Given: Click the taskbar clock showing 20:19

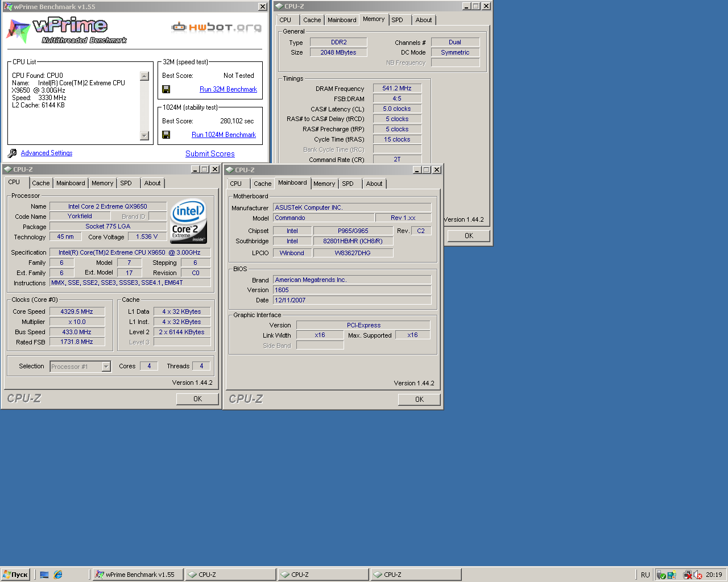Looking at the screenshot, I should 714,575.
